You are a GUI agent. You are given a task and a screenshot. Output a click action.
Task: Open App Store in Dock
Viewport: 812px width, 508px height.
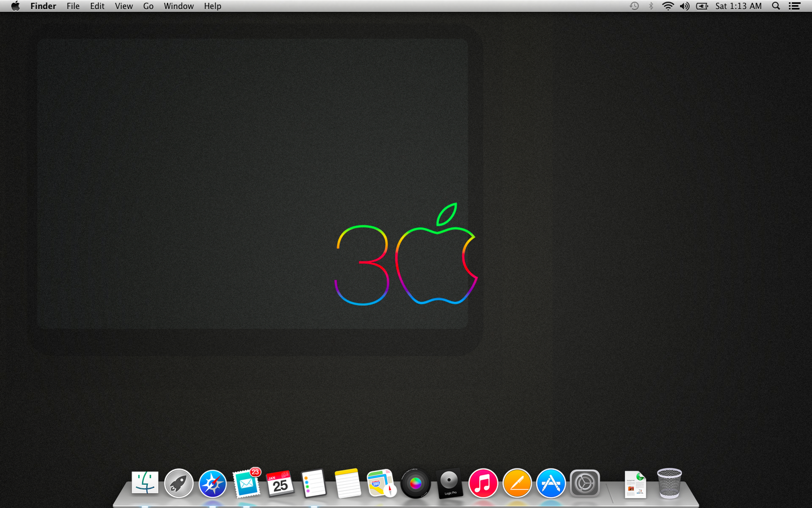(551, 484)
